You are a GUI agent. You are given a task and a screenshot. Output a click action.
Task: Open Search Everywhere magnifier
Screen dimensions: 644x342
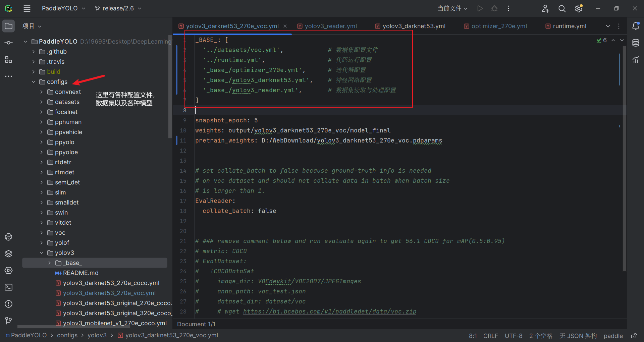click(562, 8)
